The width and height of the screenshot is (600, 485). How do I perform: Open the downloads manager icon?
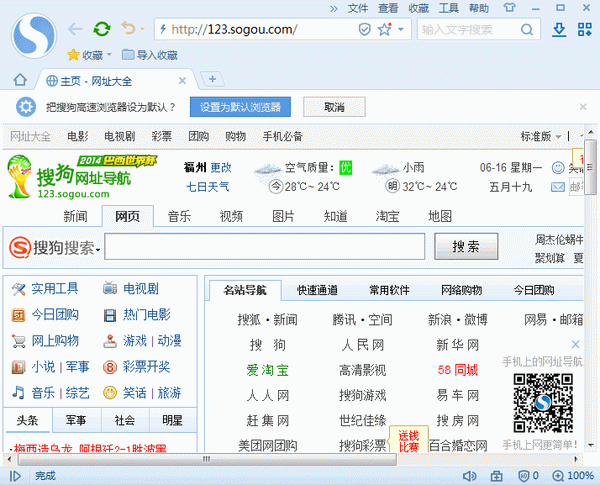pos(559,30)
